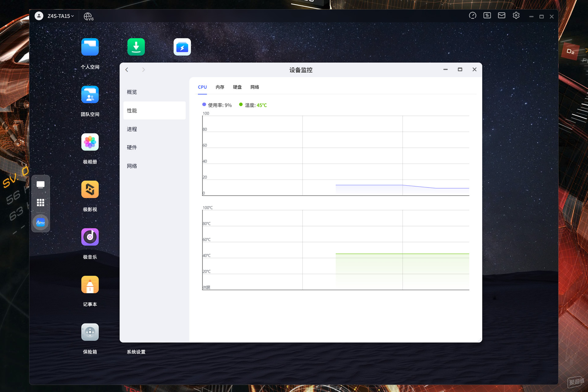Switch to the 内存 tab
The image size is (588, 392).
(220, 87)
